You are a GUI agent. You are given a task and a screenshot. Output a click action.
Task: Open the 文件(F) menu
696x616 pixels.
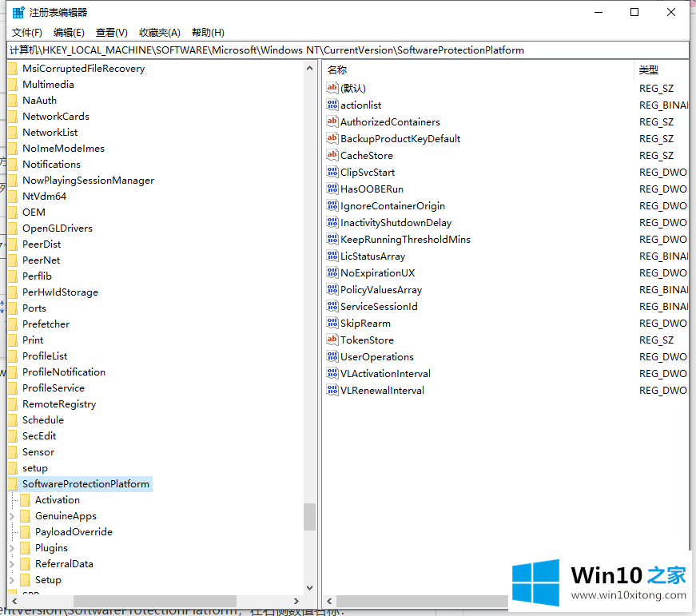pyautogui.click(x=26, y=33)
